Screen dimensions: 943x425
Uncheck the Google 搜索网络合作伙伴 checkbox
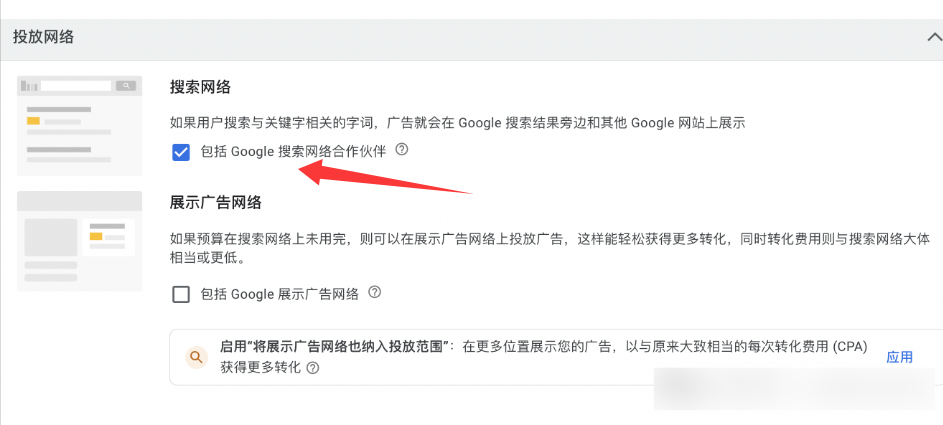[181, 152]
